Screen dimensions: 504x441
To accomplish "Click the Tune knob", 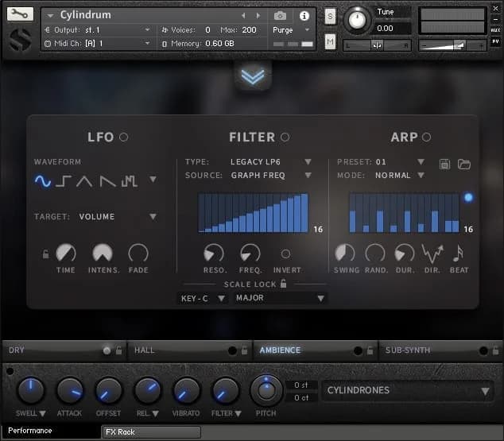I will coord(358,18).
